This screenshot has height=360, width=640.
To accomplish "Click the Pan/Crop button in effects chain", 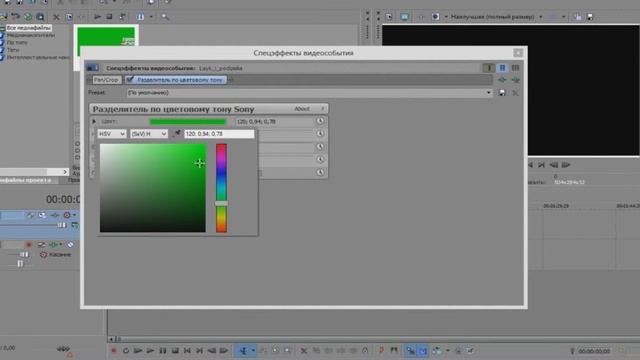I will point(106,80).
